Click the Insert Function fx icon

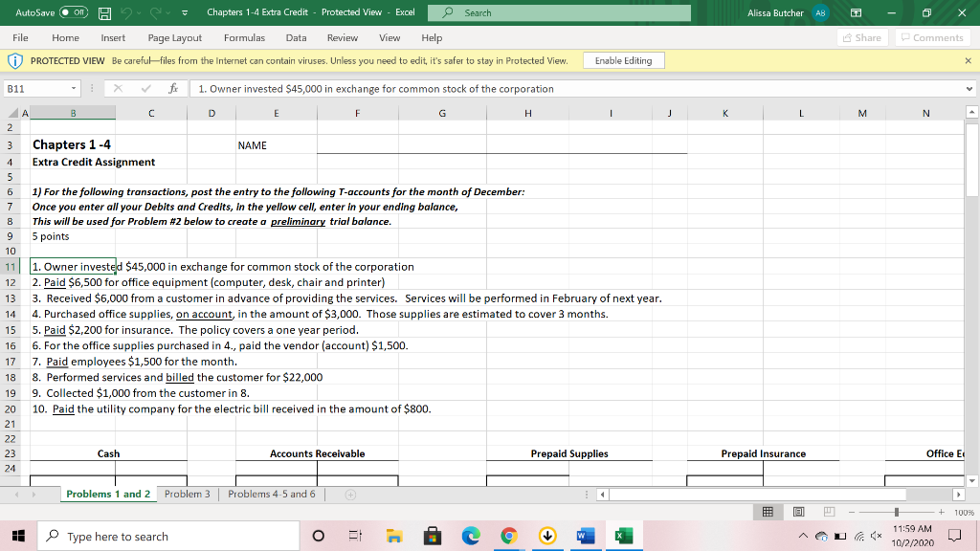172,89
